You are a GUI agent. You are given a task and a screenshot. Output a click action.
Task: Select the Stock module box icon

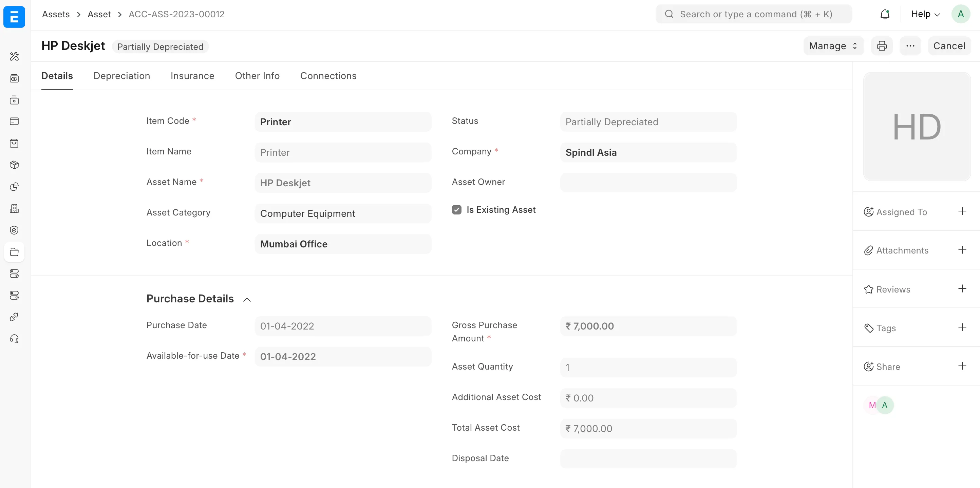[x=14, y=165]
